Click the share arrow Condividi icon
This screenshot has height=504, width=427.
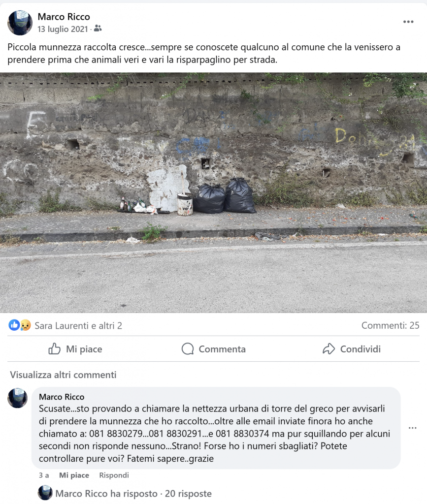(329, 349)
